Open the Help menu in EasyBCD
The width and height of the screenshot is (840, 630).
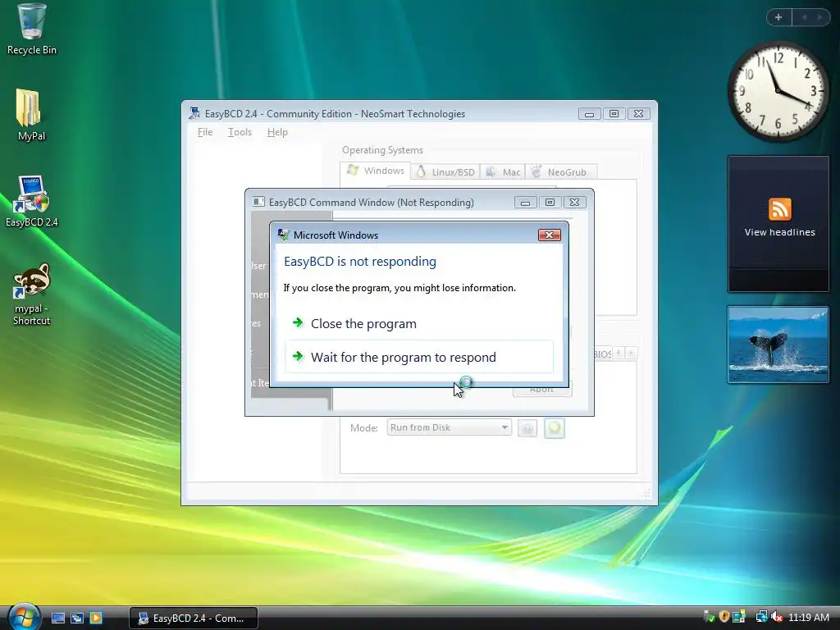277,132
